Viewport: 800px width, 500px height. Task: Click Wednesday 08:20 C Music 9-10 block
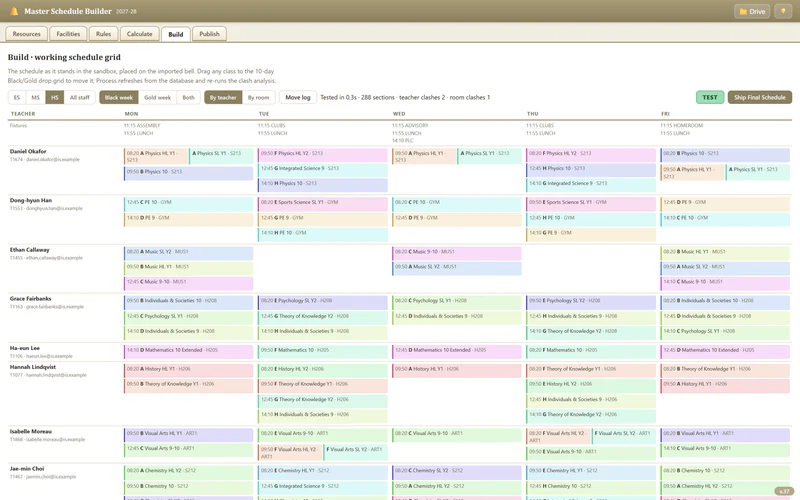457,254
